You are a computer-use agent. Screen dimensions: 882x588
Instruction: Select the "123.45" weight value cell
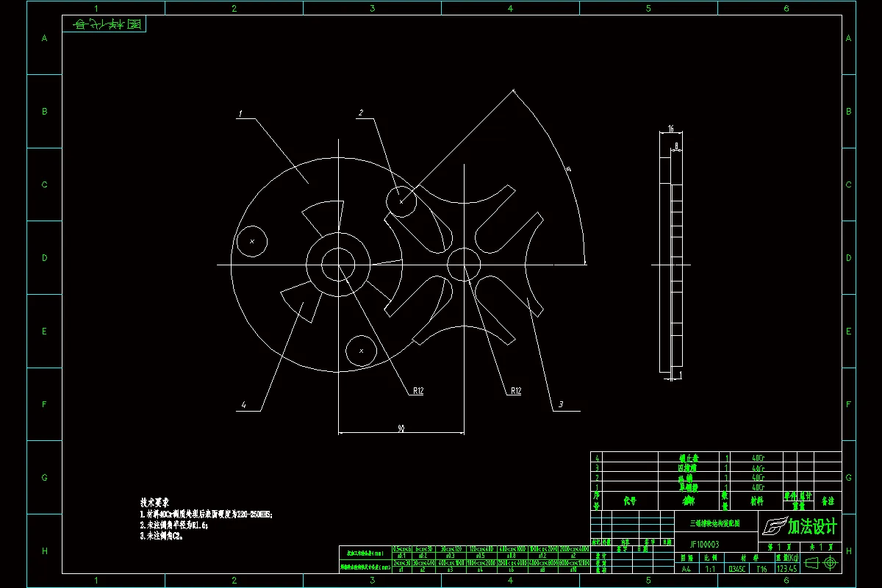786,568
